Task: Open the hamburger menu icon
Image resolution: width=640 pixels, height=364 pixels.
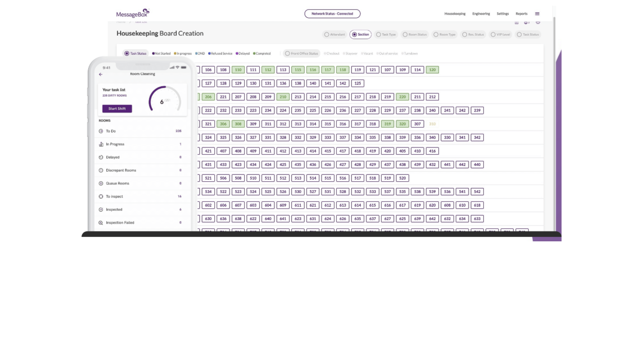Action: (x=537, y=14)
